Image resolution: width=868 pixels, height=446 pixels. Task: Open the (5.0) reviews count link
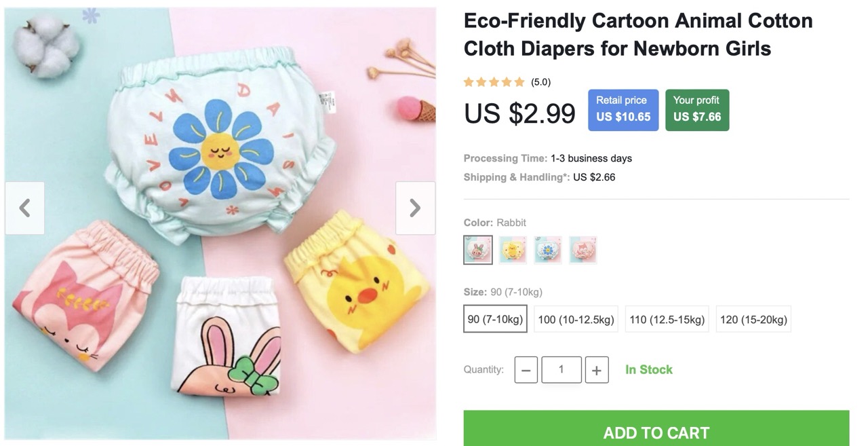pos(540,82)
